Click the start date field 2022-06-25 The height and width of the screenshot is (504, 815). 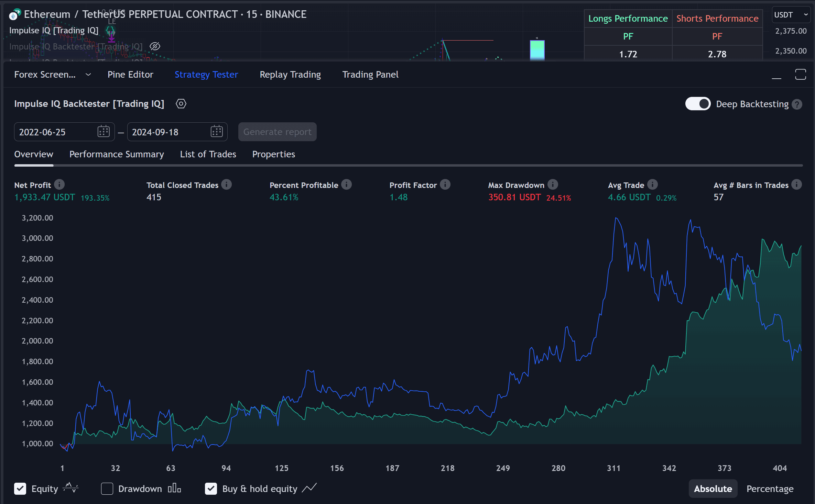(64, 132)
